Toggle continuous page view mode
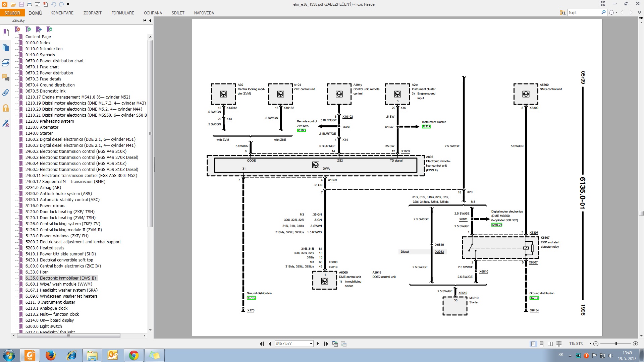The image size is (644, 362). point(541,344)
